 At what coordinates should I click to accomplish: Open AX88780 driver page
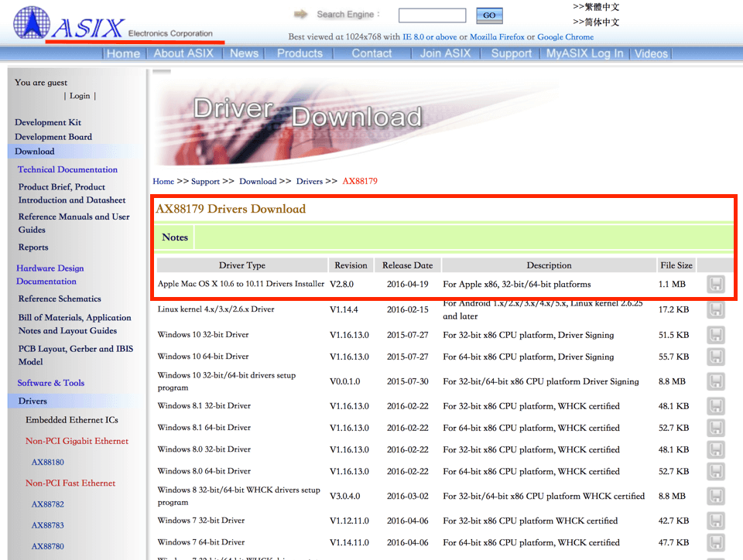point(47,546)
